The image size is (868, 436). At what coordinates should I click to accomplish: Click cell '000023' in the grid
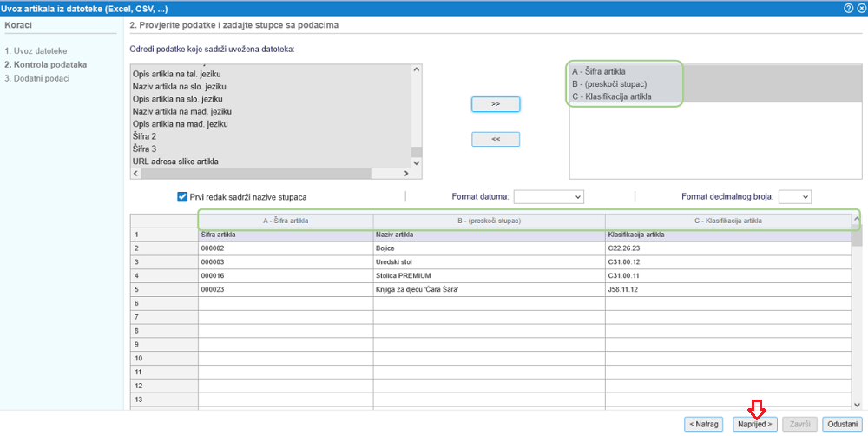286,289
